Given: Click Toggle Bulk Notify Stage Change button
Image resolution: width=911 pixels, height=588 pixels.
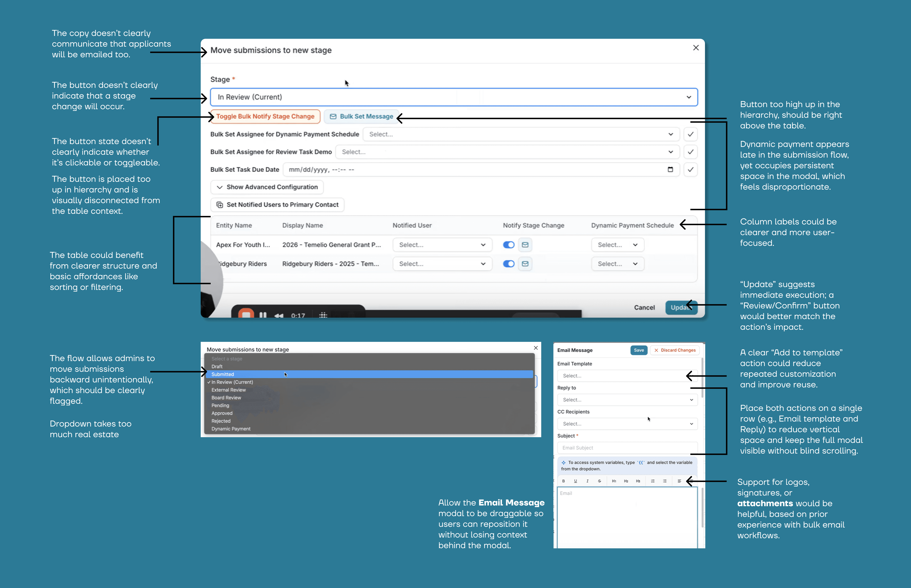Looking at the screenshot, I should click(x=265, y=116).
